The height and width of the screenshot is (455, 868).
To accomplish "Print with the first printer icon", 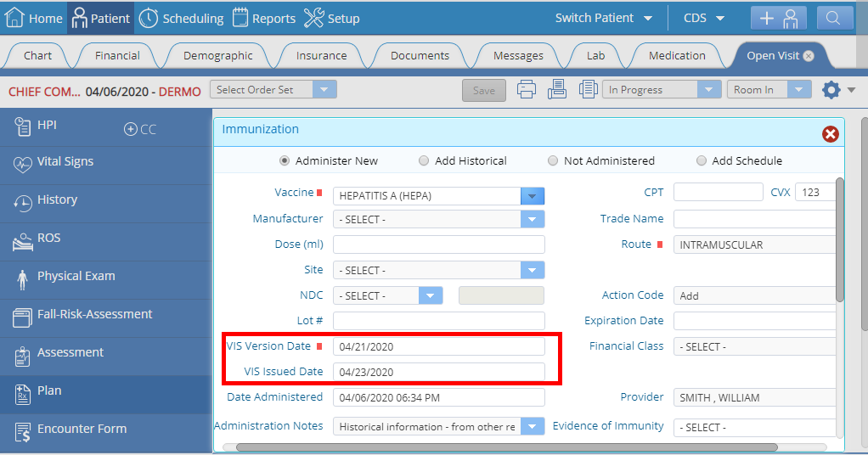I will click(526, 89).
